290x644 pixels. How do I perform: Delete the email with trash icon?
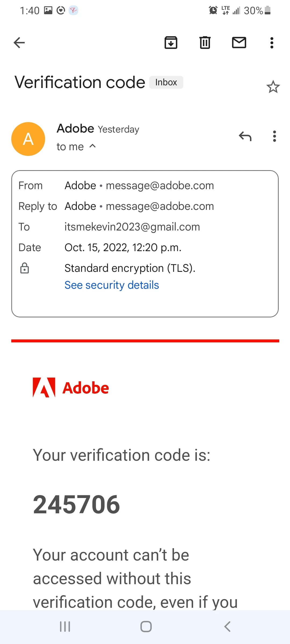point(205,43)
